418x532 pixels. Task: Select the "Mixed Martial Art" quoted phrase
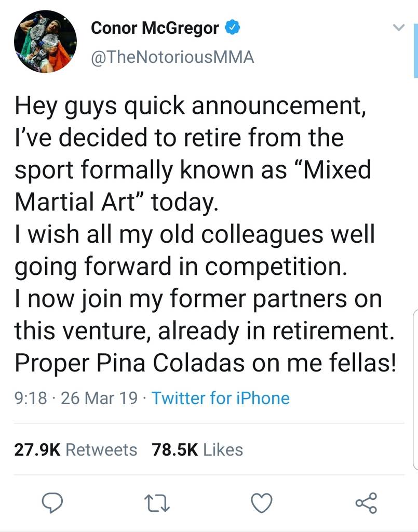[193, 185]
